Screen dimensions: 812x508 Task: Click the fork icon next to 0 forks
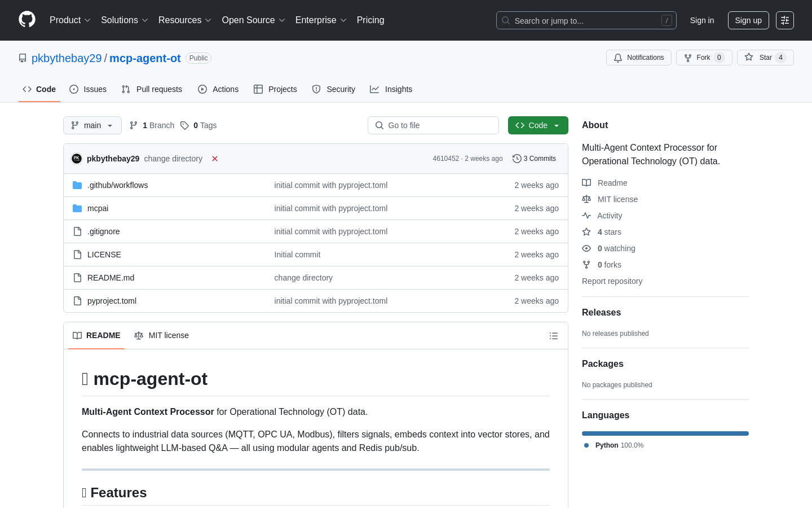click(x=586, y=265)
